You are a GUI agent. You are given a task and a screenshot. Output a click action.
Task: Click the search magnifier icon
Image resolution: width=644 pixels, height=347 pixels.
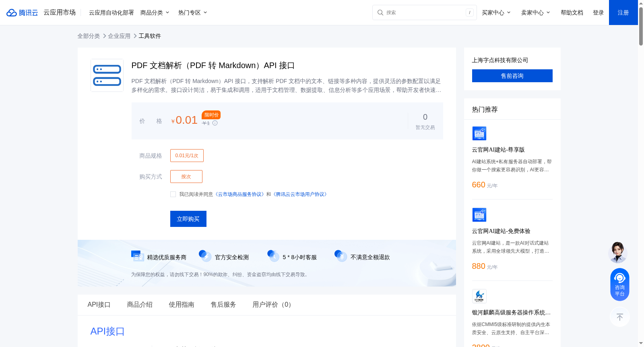(x=380, y=12)
